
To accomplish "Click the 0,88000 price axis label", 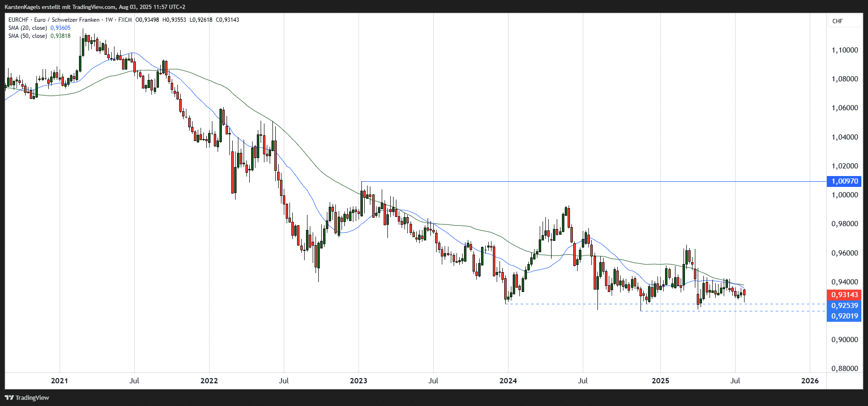I will pos(845,369).
